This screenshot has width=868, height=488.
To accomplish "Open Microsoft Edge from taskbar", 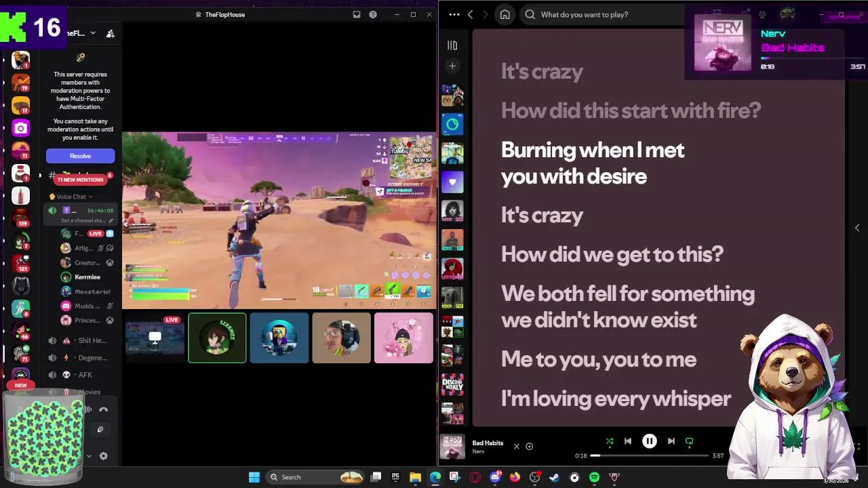I will click(435, 477).
